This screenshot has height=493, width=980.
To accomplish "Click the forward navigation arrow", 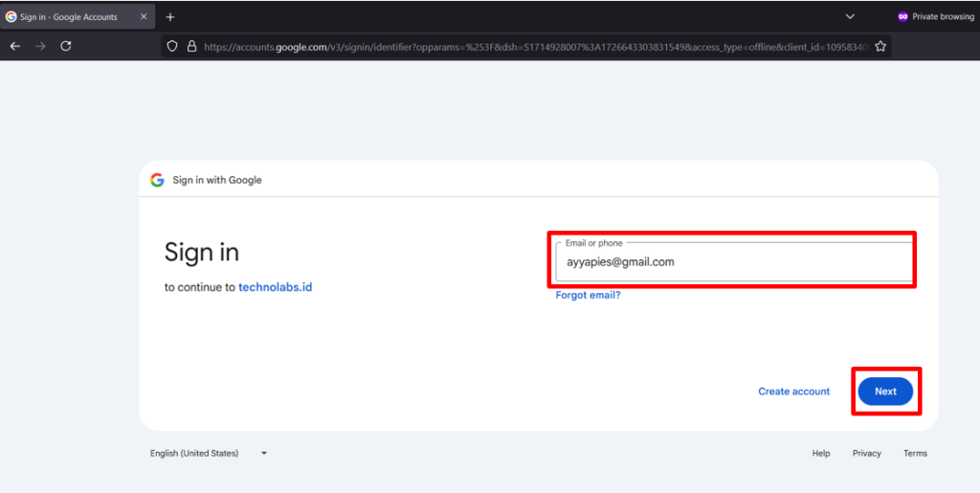I will (x=40, y=46).
